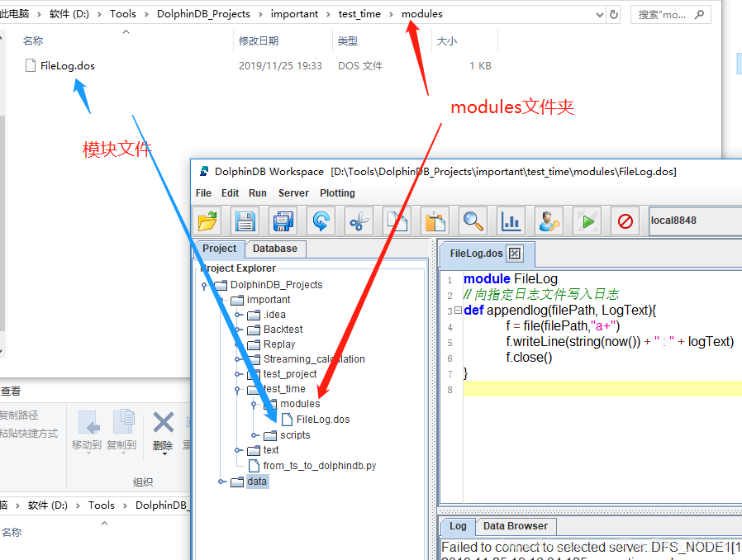Open the Edit menu

pyautogui.click(x=230, y=193)
